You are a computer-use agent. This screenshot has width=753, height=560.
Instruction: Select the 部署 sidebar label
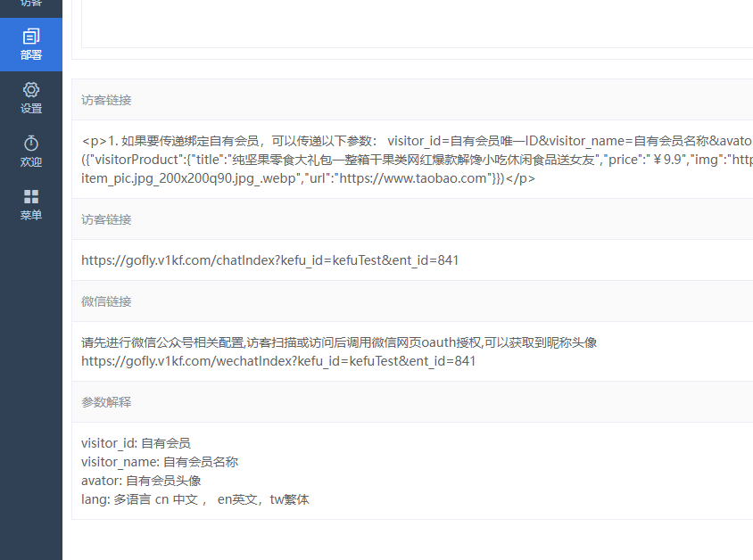point(31,54)
